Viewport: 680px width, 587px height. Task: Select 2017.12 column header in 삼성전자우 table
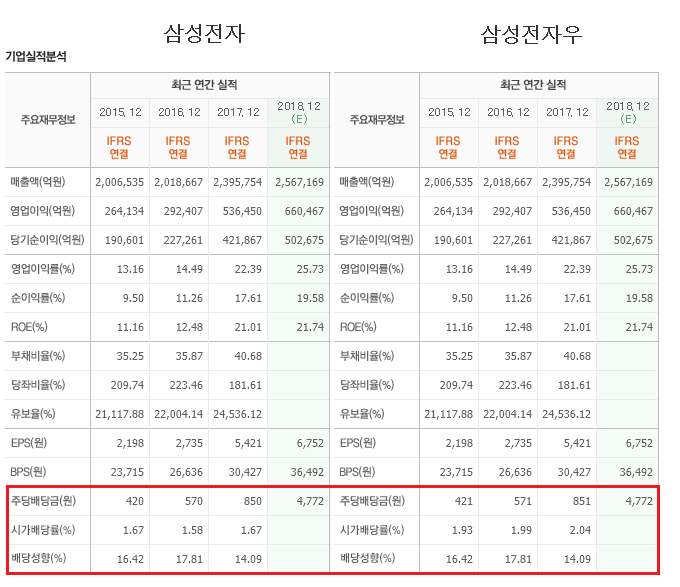[567, 112]
